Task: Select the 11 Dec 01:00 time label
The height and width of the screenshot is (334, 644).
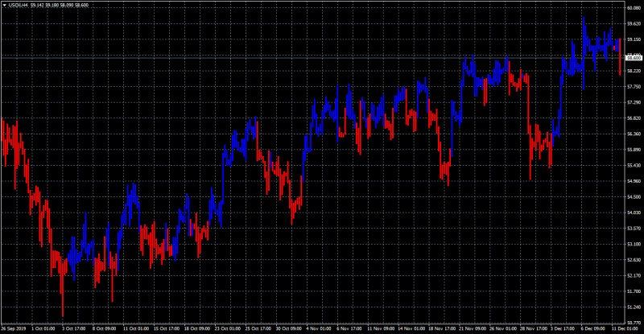Action: 625,328
